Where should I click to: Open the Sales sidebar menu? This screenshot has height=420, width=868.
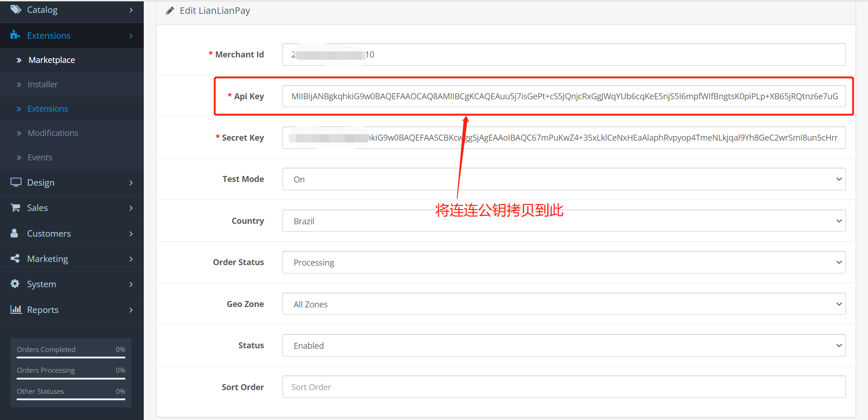[x=72, y=208]
